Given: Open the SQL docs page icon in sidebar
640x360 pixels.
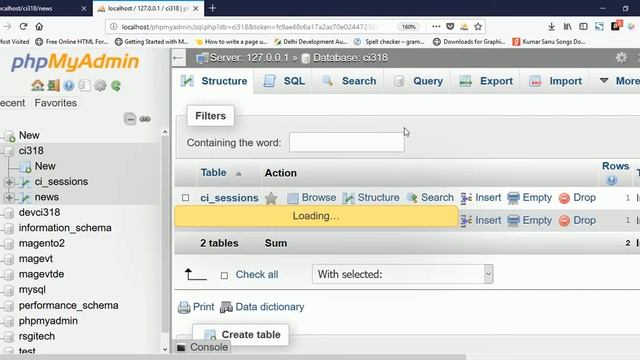Looking at the screenshot, I should pyautogui.click(x=84, y=85).
